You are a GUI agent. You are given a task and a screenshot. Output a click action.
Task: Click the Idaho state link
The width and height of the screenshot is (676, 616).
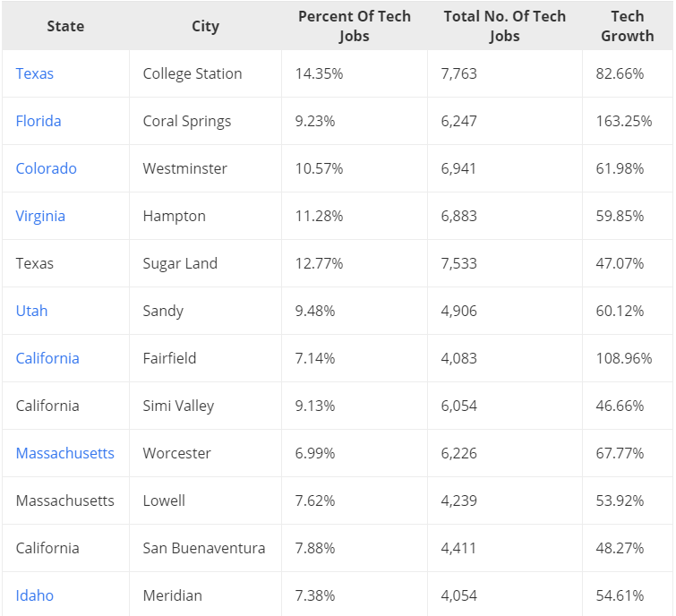(x=35, y=595)
